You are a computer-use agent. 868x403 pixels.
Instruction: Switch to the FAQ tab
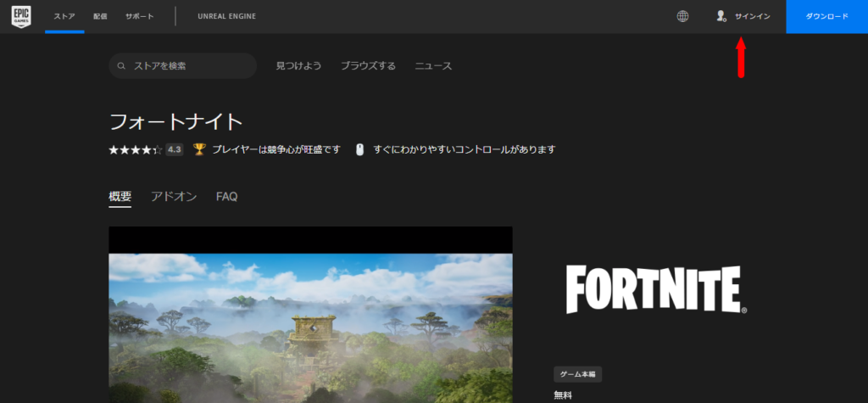[227, 196]
